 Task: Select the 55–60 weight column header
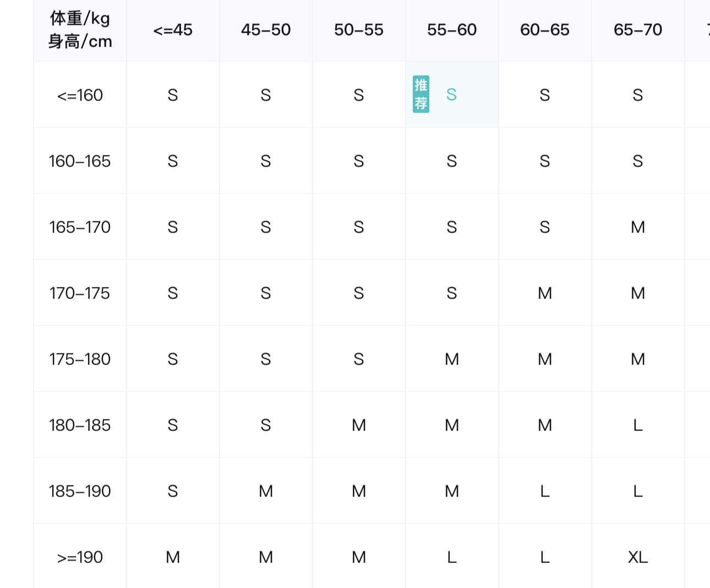(452, 30)
